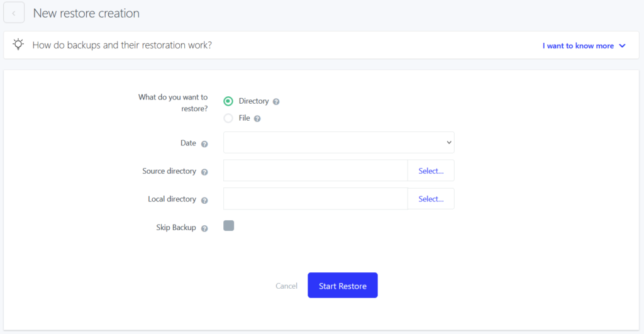Go back using the left chevron button
This screenshot has width=644, height=334.
pos(14,13)
